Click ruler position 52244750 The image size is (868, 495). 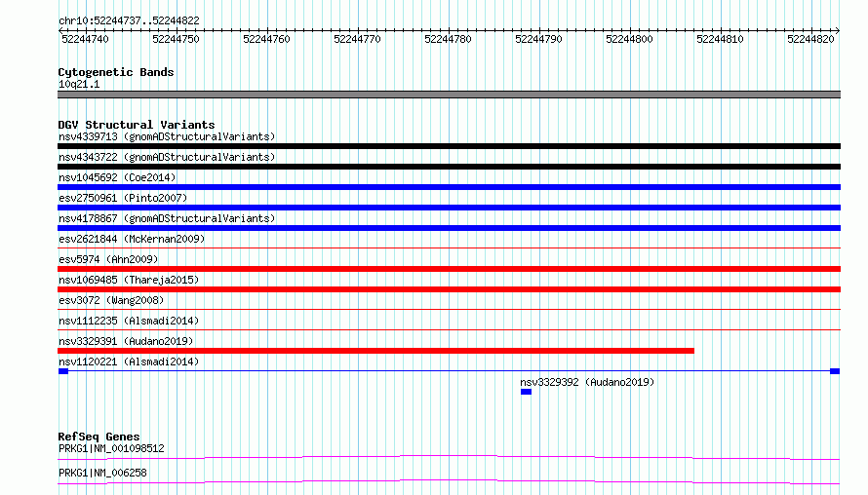(176, 39)
